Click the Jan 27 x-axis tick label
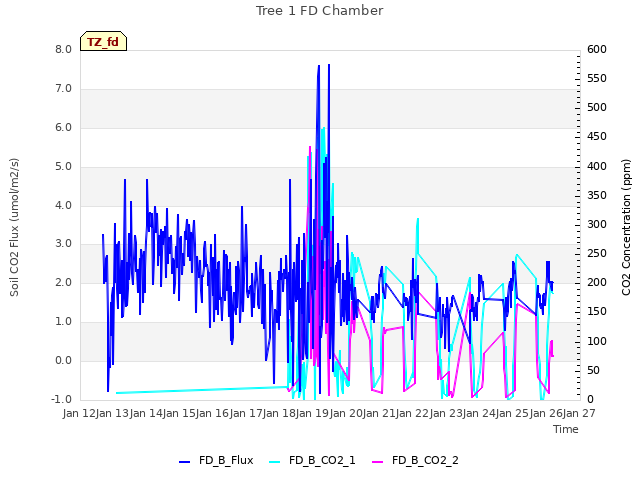640x480 pixels. click(x=579, y=413)
